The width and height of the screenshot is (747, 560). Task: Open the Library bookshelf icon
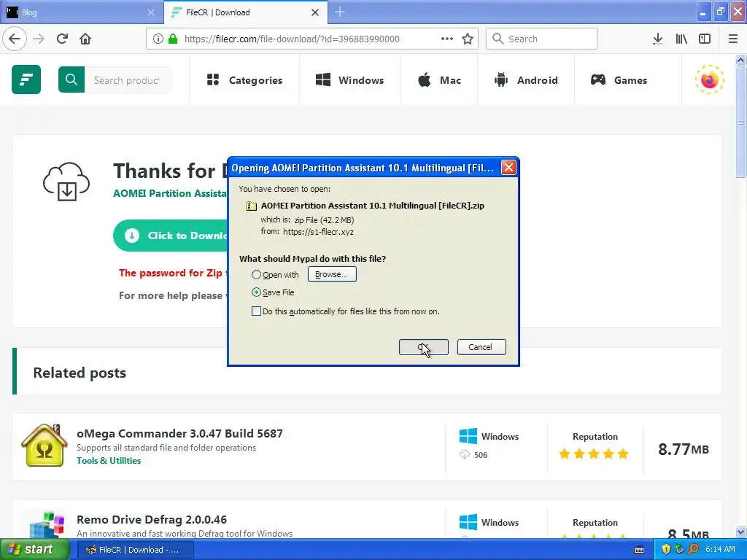[x=681, y=39]
